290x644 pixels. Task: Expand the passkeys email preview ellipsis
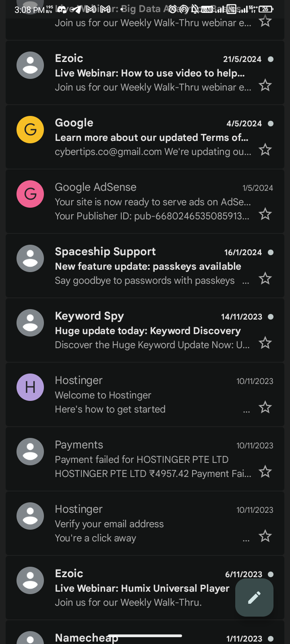click(246, 282)
